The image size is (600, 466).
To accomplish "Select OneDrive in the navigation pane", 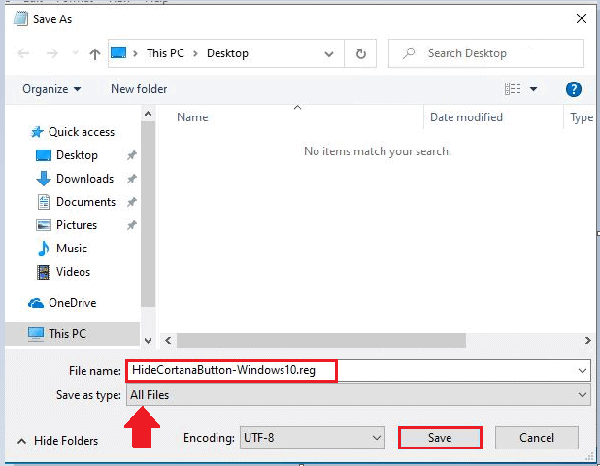I will pyautogui.click(x=72, y=303).
